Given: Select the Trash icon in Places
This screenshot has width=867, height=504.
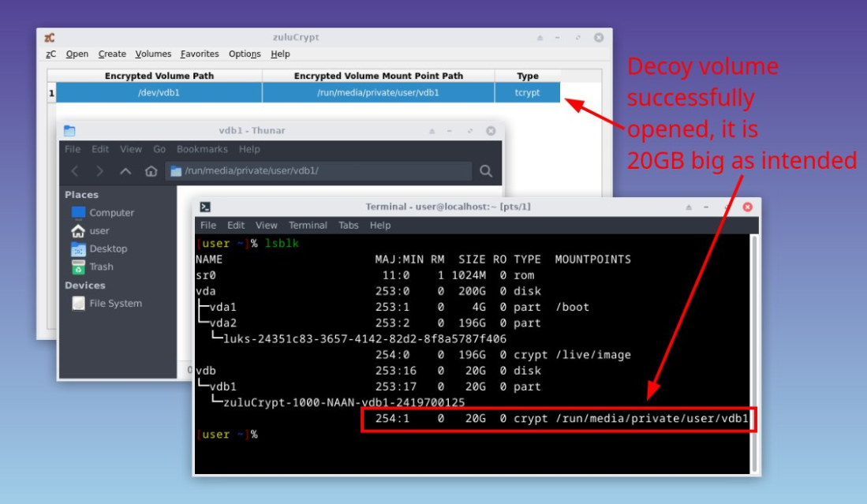Looking at the screenshot, I should 79,267.
